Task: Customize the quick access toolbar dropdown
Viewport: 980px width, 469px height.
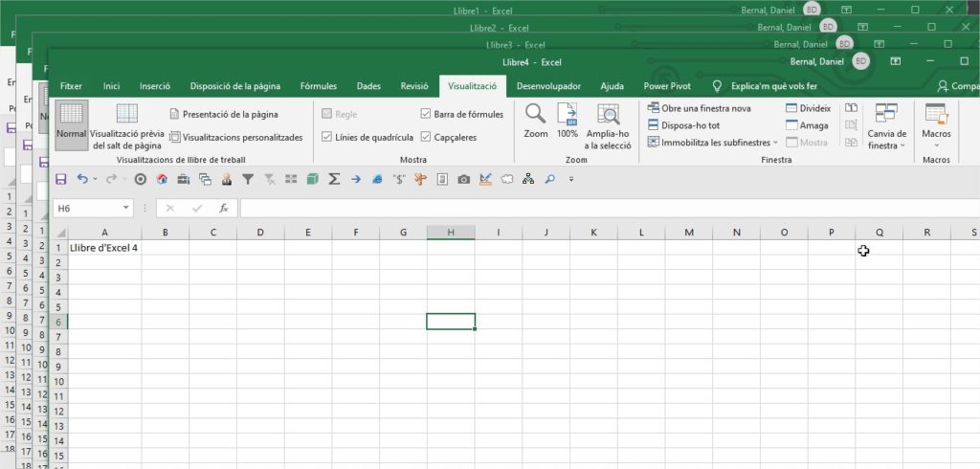Action: coord(571,180)
